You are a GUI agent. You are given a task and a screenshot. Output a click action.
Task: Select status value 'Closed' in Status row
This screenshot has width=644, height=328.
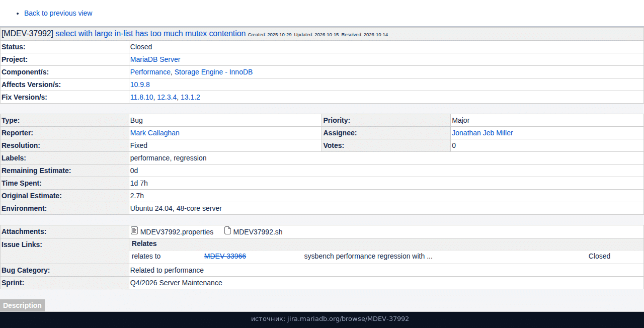point(141,47)
